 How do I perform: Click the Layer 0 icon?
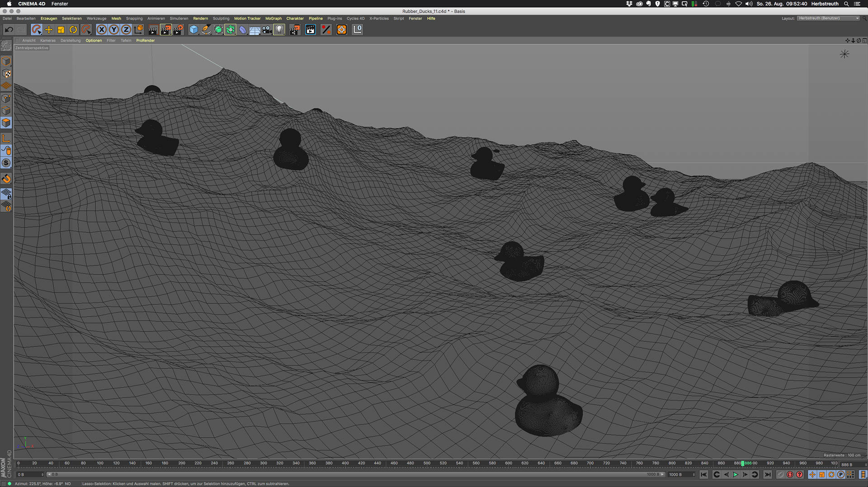[x=358, y=30]
